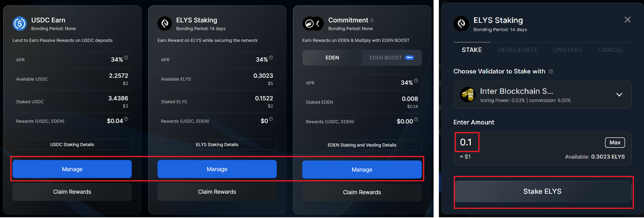Open ELYS Staking Details
The image size is (644, 218).
click(217, 145)
